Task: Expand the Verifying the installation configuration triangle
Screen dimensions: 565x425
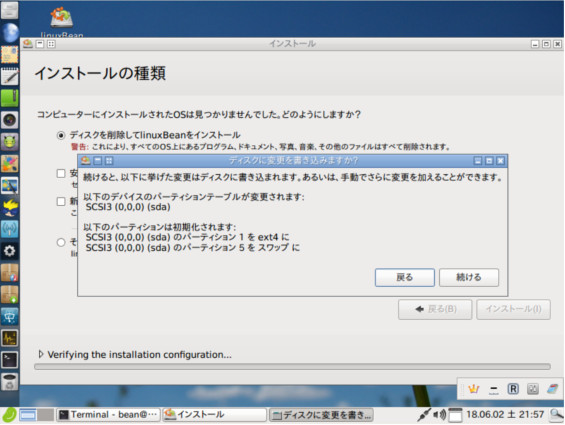Action: (x=41, y=354)
